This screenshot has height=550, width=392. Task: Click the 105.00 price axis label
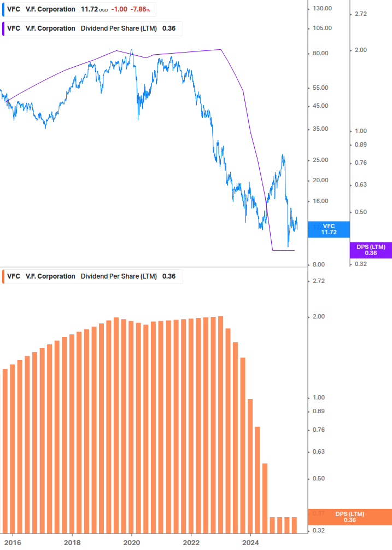(322, 28)
